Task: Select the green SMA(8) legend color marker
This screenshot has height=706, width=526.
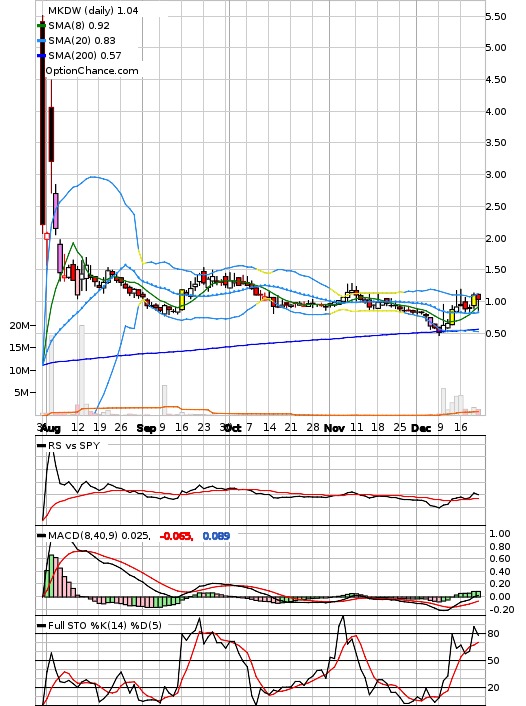Action: (41, 26)
